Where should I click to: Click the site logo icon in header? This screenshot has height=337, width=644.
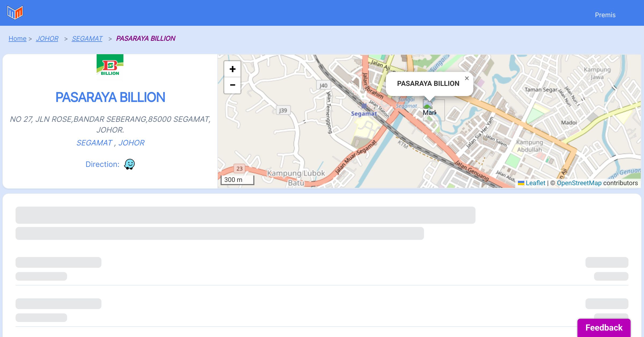[15, 13]
